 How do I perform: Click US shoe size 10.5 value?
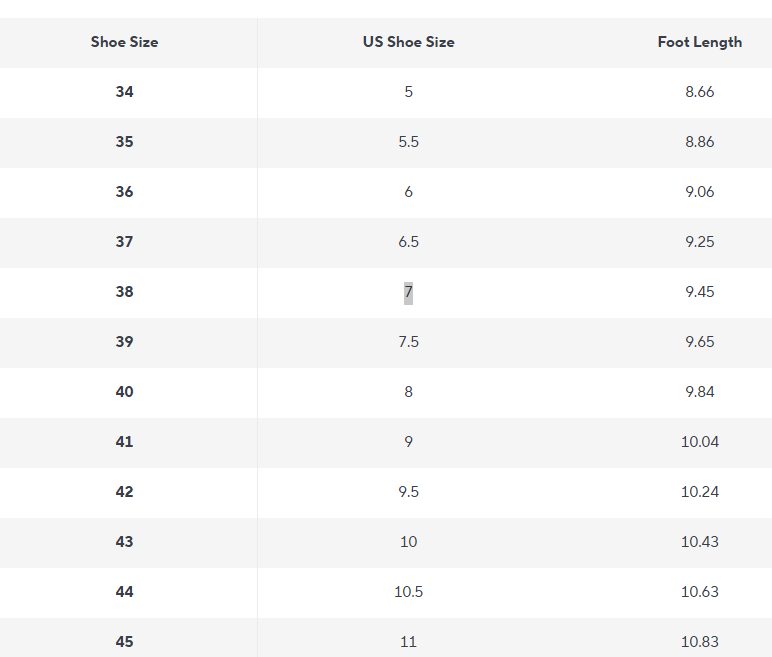click(x=408, y=592)
